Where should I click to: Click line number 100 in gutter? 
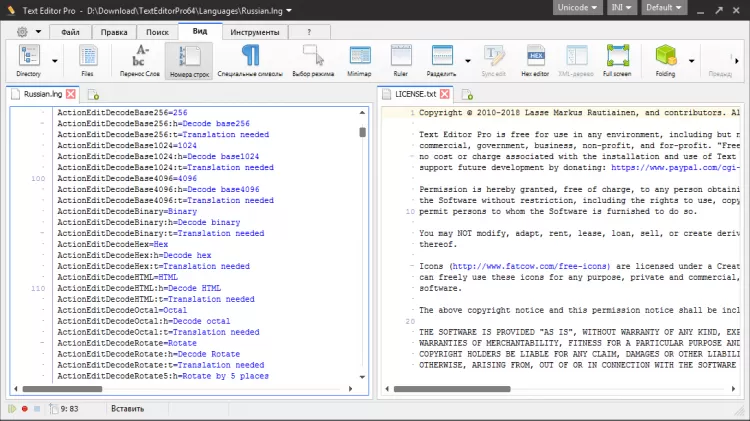pos(38,178)
